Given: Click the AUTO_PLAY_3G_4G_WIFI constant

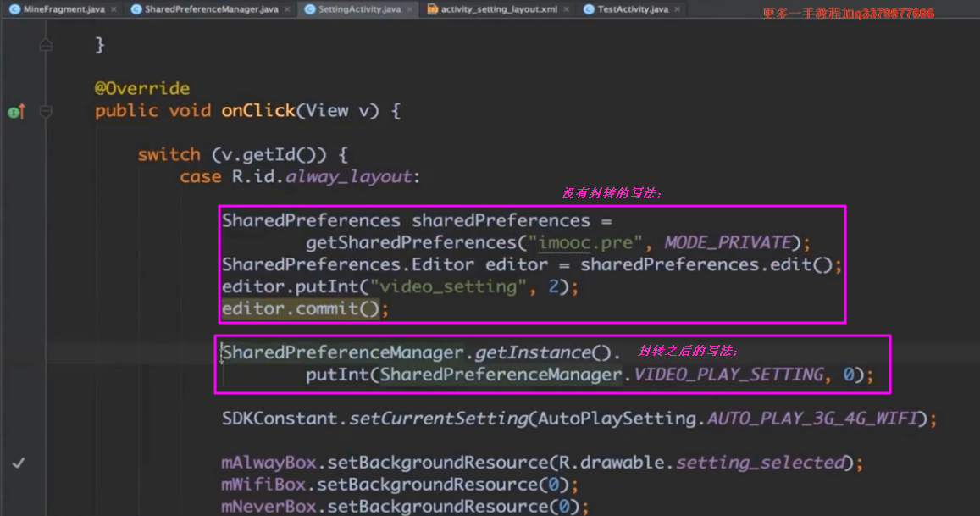Looking at the screenshot, I should coord(812,419).
